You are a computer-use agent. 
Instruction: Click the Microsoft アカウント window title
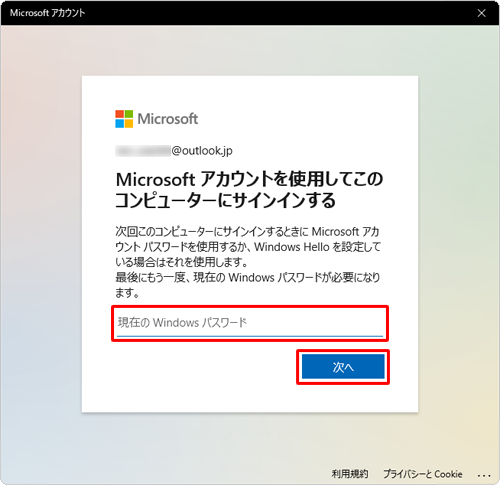point(48,13)
